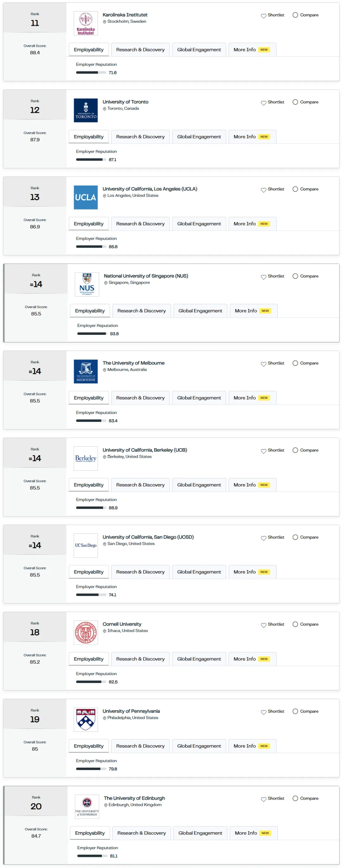Open The University of Edinburgh title link
The image size is (342, 868).
click(x=134, y=798)
